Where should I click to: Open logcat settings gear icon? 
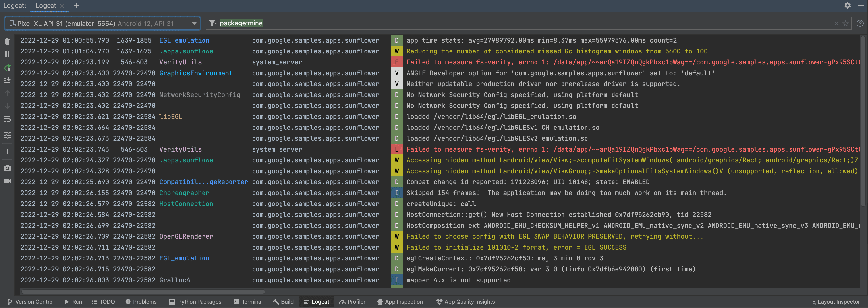tap(847, 5)
